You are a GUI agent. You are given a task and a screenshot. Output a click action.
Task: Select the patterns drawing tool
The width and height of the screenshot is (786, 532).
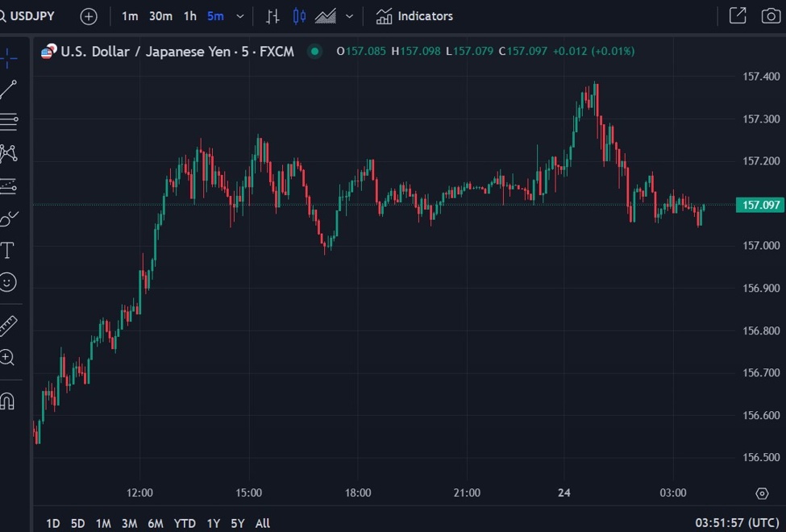(x=8, y=153)
